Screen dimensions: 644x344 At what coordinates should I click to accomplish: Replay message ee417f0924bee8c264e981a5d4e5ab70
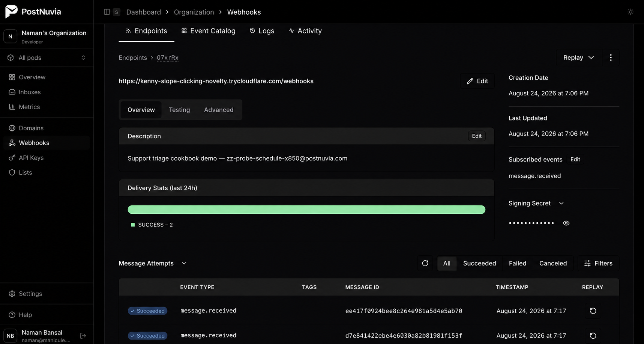tap(593, 311)
